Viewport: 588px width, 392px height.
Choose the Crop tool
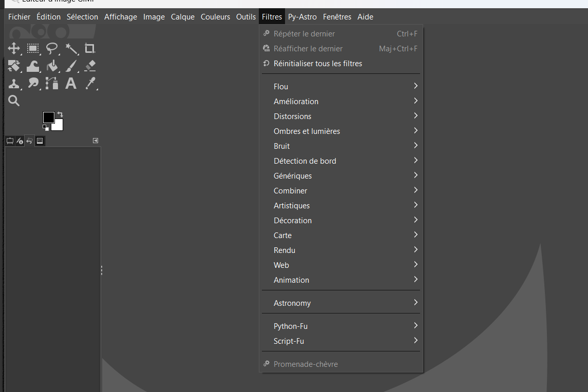pos(90,49)
